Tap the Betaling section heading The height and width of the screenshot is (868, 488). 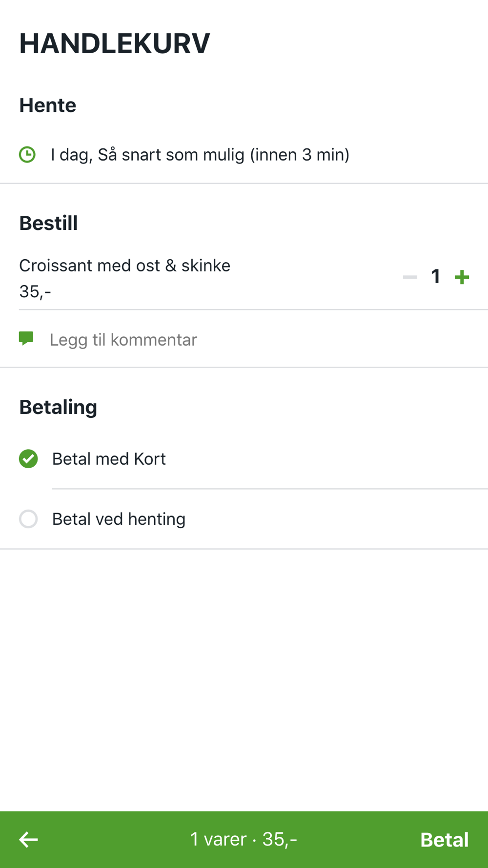(x=58, y=407)
